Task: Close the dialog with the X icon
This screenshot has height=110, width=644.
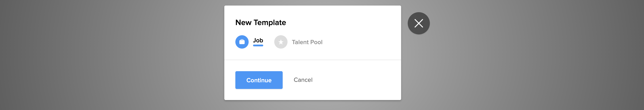Action: [419, 23]
